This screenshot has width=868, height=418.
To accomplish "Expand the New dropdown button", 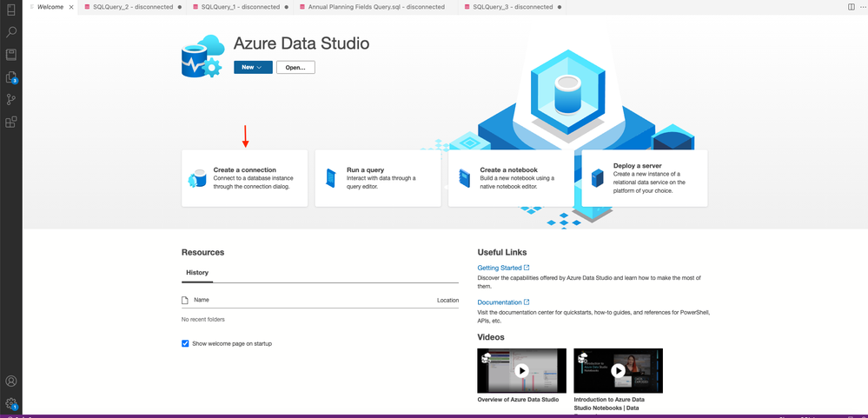I will pos(253,67).
